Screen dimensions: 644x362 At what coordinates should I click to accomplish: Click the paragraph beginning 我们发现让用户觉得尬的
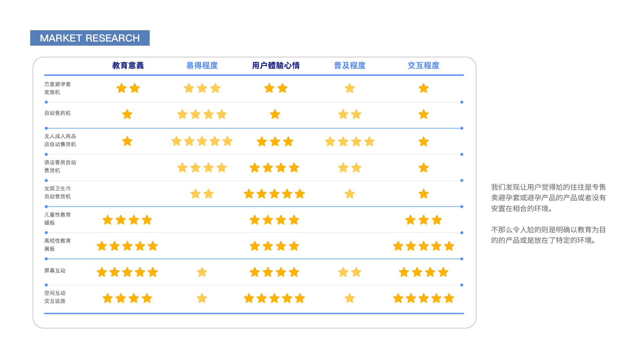[x=548, y=198]
